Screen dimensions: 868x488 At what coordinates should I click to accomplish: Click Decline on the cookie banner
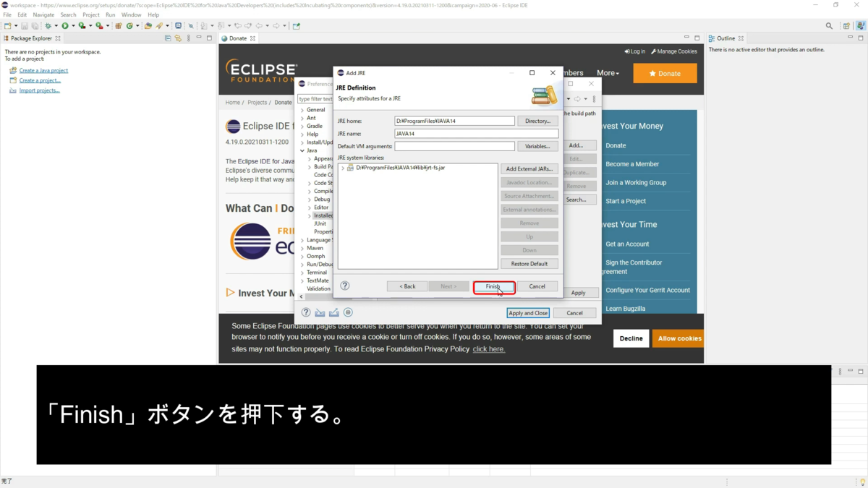point(631,338)
